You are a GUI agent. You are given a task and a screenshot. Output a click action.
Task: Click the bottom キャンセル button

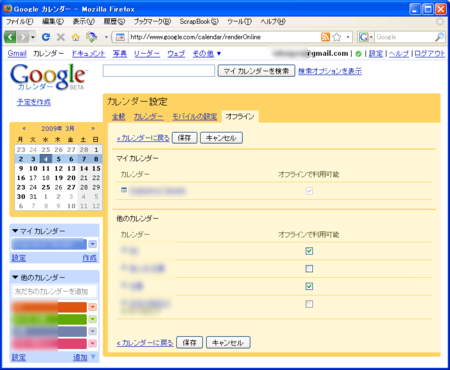228,343
